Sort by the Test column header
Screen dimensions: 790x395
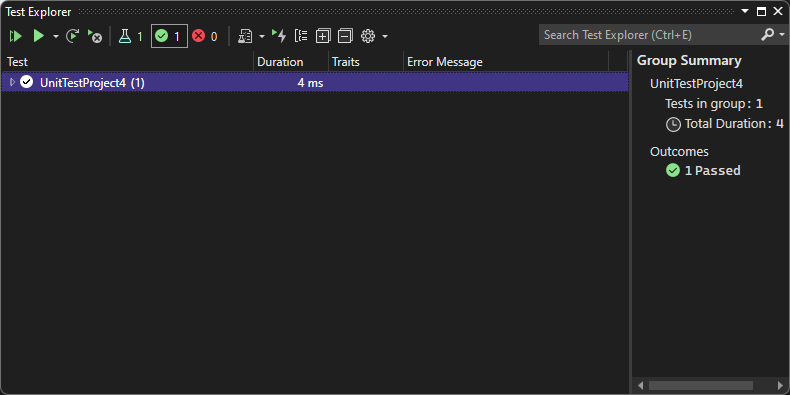[127, 61]
